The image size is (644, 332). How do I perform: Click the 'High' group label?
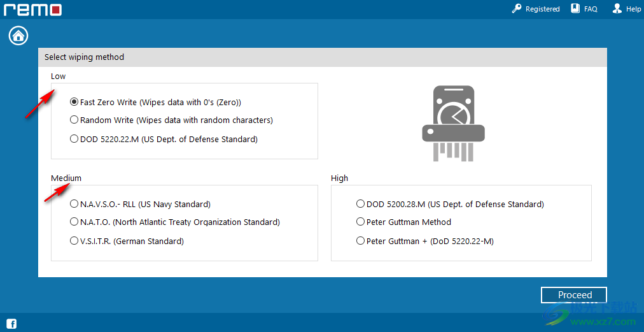click(339, 178)
